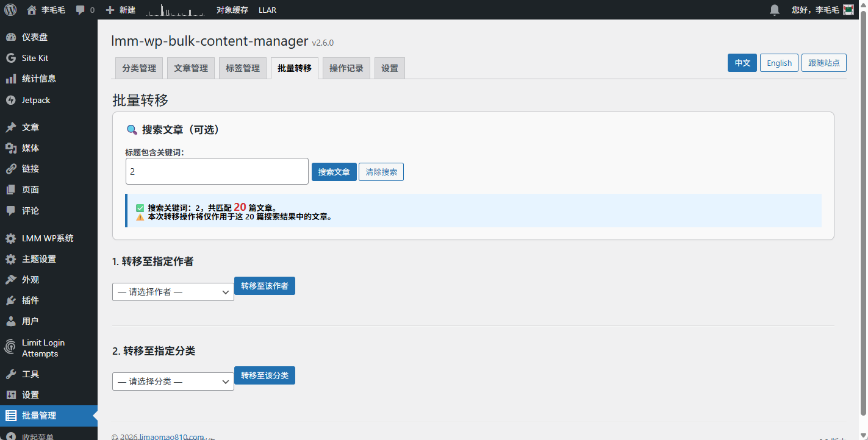
Task: Switch to the 分类管理 tab
Action: tap(139, 68)
